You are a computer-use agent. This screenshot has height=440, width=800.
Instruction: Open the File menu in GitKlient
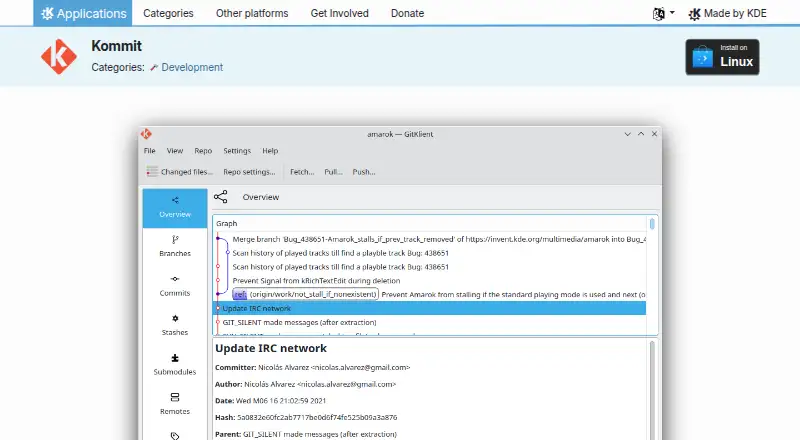click(x=149, y=151)
